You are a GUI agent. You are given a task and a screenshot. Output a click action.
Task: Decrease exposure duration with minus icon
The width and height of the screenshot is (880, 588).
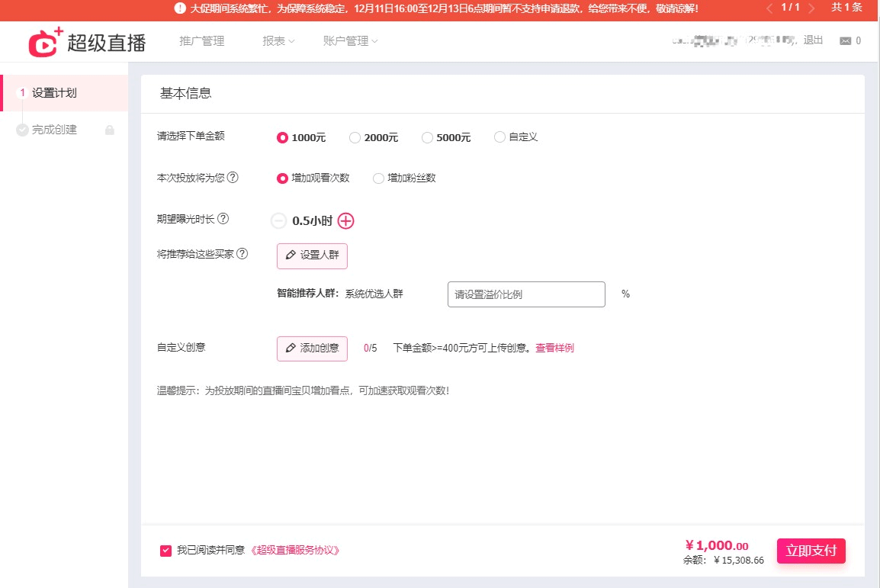[279, 221]
